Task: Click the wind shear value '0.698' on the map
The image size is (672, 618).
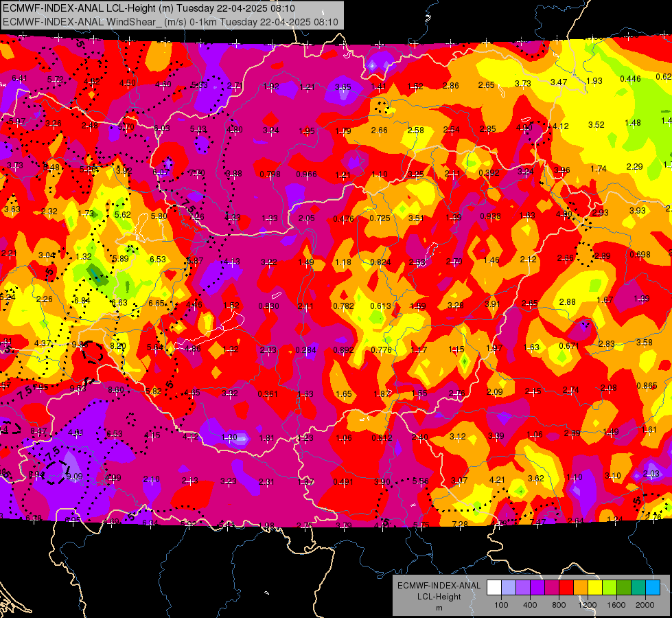Action: tap(640, 254)
